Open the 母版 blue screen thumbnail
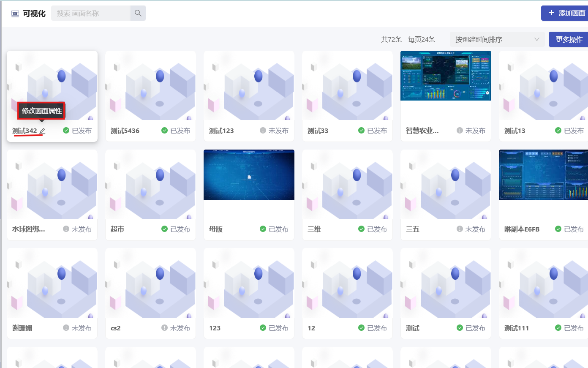Viewport: 588px width, 368px height. click(x=249, y=175)
